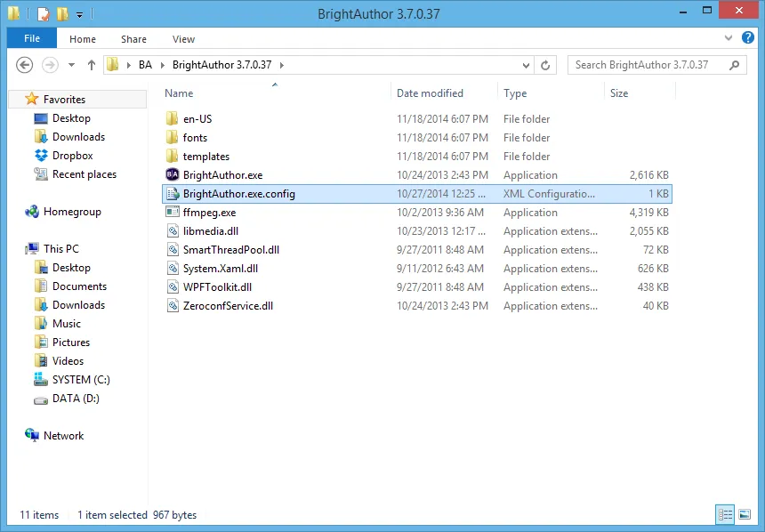Sort by the Name column header
The image size is (765, 532).
[x=179, y=93]
